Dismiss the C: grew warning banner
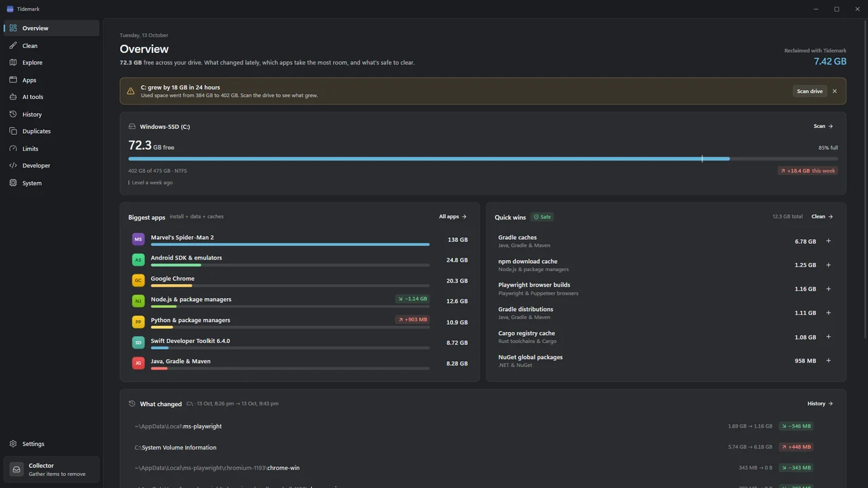 point(835,91)
